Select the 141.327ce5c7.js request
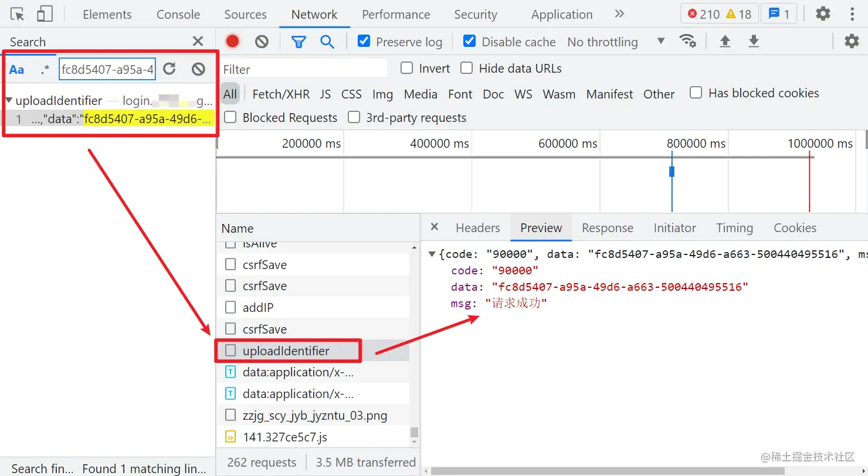This screenshot has height=476, width=868. [x=313, y=437]
